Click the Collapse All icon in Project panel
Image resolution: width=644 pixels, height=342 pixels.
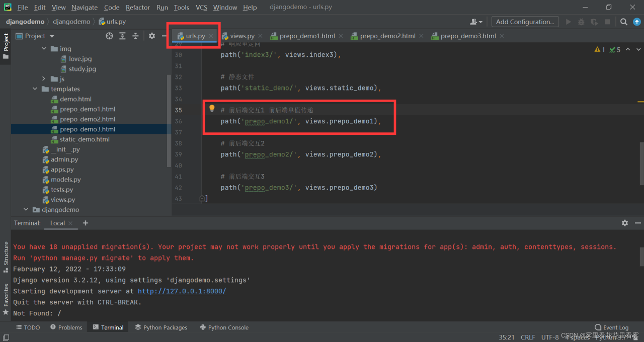coord(135,36)
